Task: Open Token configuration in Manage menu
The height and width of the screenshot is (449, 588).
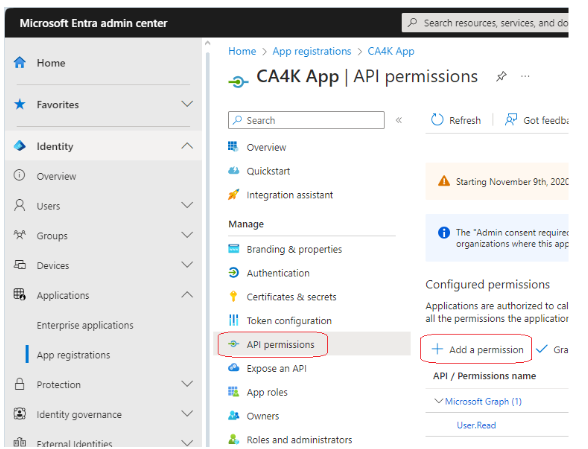Action: click(x=289, y=321)
